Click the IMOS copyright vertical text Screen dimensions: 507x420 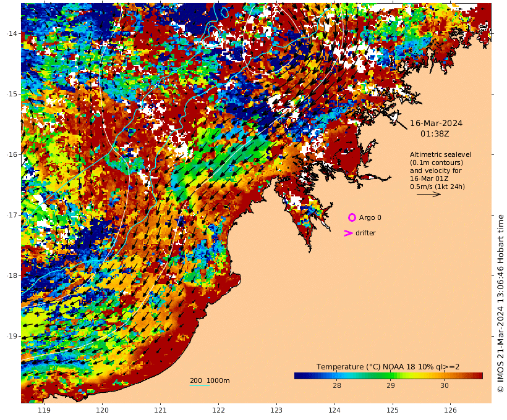[500, 303]
